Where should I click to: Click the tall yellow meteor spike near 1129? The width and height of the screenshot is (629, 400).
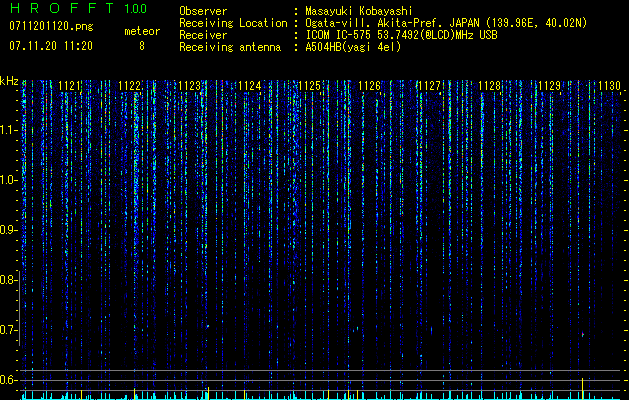point(582,388)
